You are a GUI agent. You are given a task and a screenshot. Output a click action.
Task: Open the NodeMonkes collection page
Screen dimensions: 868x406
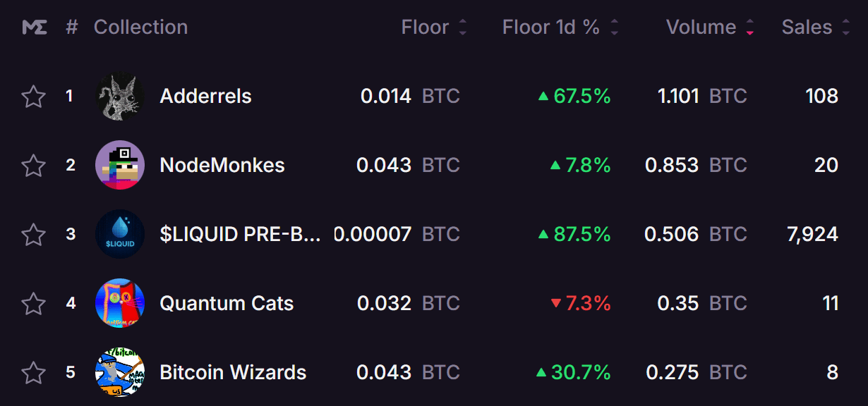[222, 165]
